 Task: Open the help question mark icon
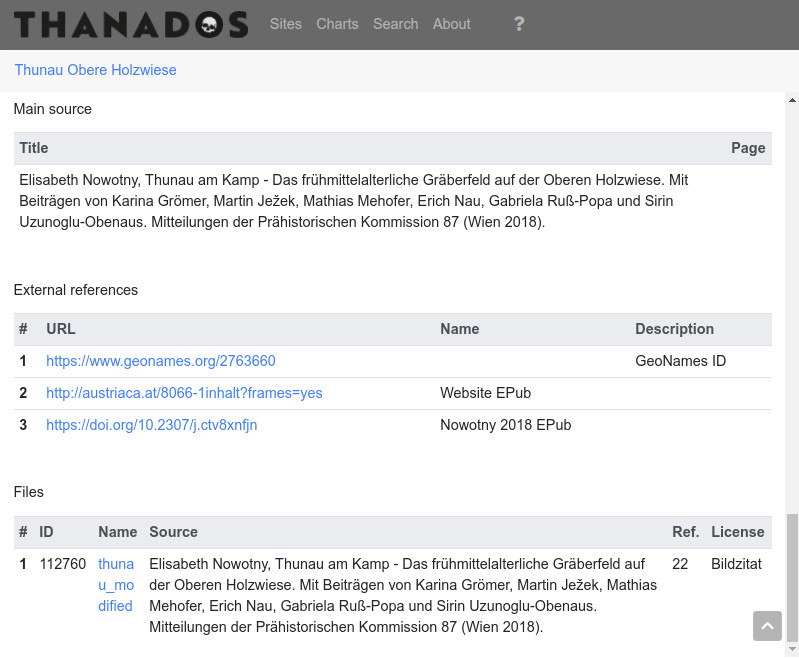point(519,24)
